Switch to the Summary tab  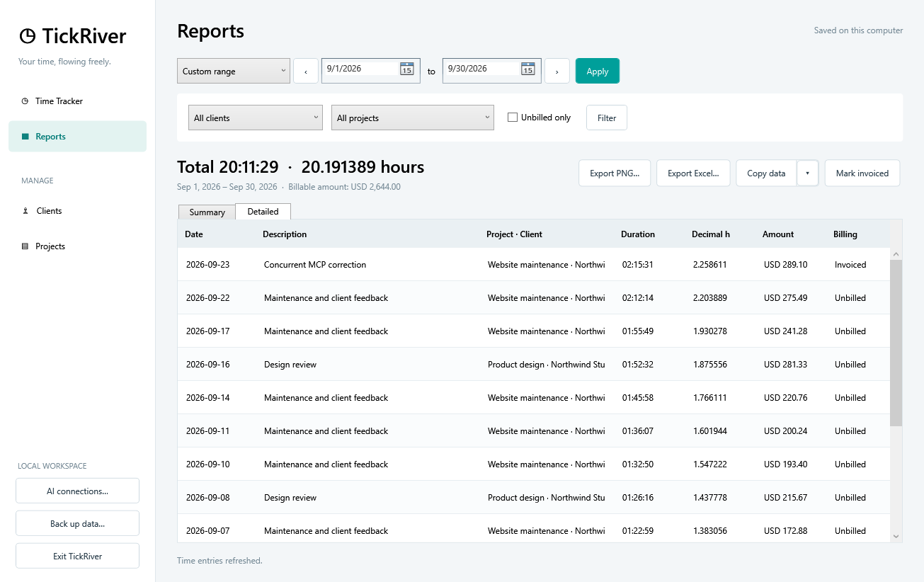[x=207, y=212]
